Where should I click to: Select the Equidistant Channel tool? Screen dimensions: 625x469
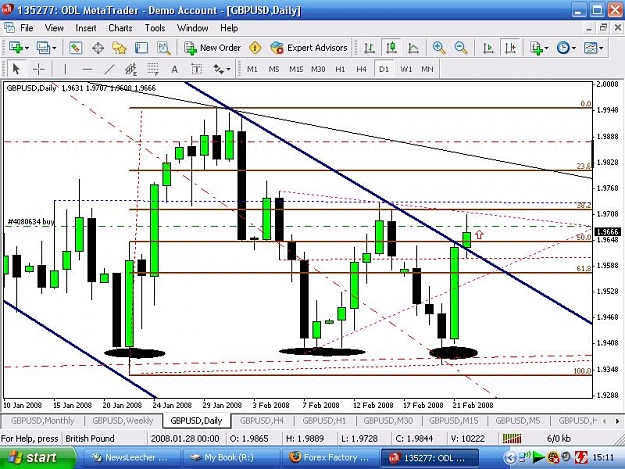pyautogui.click(x=131, y=69)
